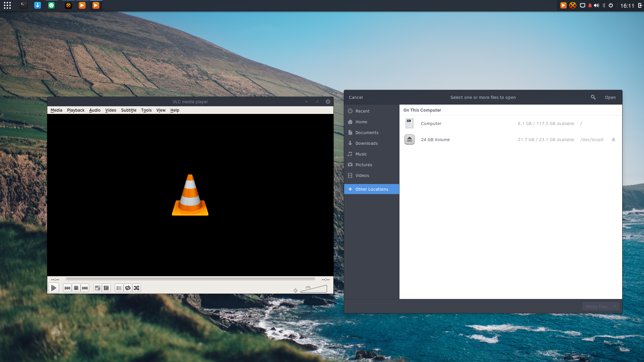
Task: Select the 24 GB Volume entry
Action: (x=511, y=140)
